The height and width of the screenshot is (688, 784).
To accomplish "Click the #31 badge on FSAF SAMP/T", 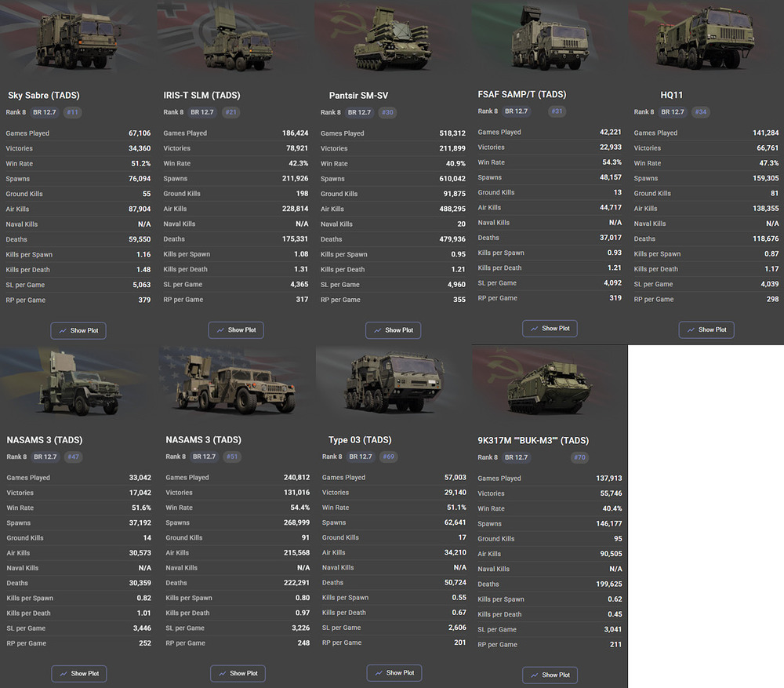I will tap(557, 111).
